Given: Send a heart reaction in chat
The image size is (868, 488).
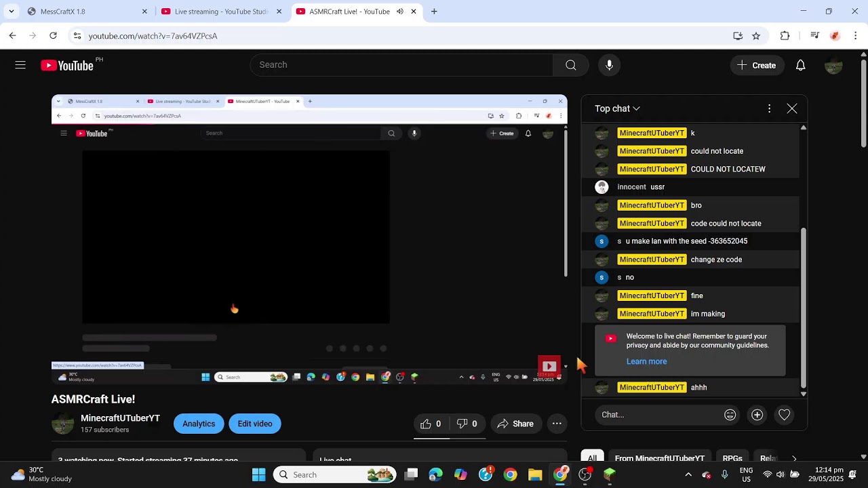Looking at the screenshot, I should click(x=784, y=415).
